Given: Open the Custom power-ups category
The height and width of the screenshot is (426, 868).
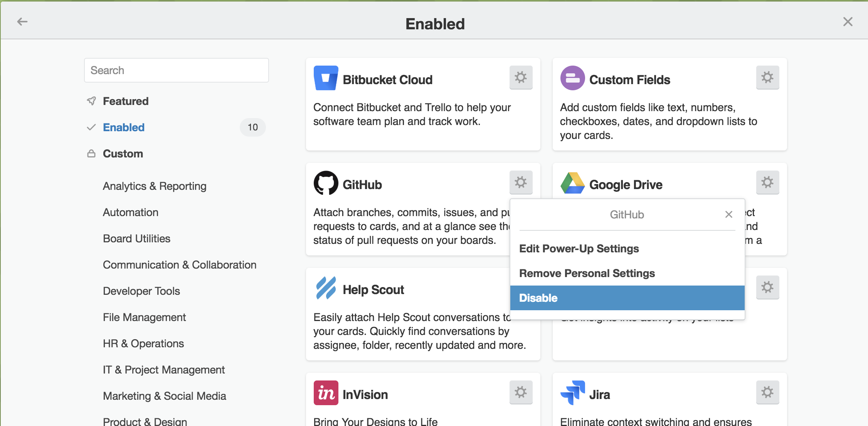Looking at the screenshot, I should [x=123, y=154].
